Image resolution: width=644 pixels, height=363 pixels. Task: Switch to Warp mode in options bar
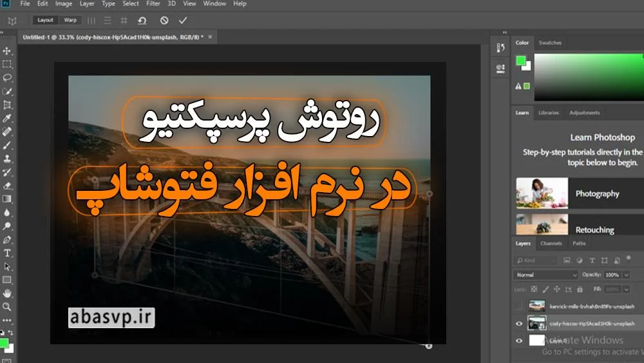point(70,20)
